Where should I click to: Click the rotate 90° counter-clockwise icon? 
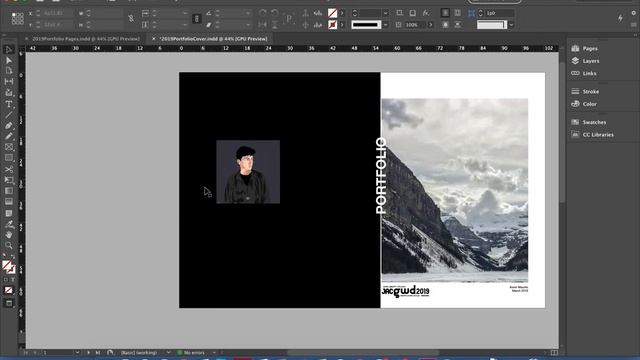(275, 13)
